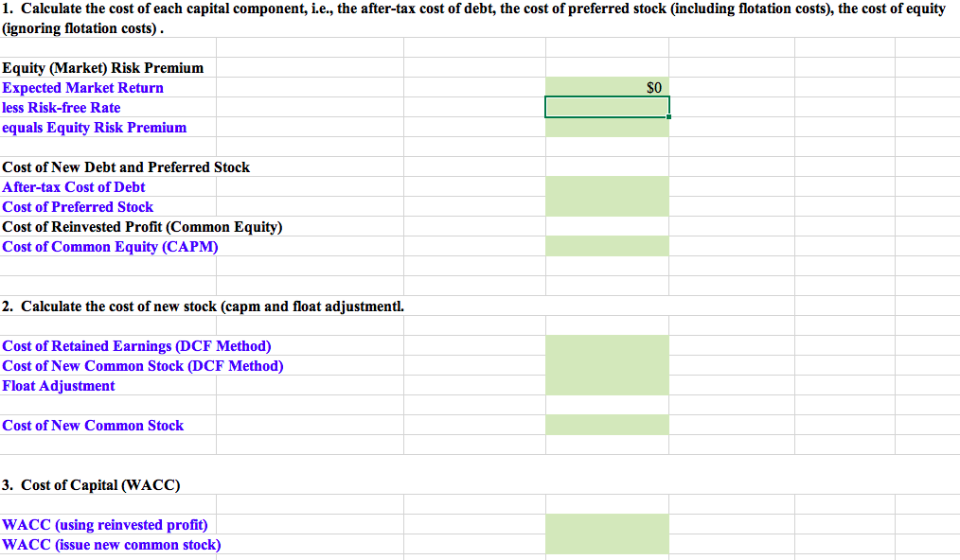
Task: Click the fill handle on the selected cell
Action: click(x=668, y=116)
